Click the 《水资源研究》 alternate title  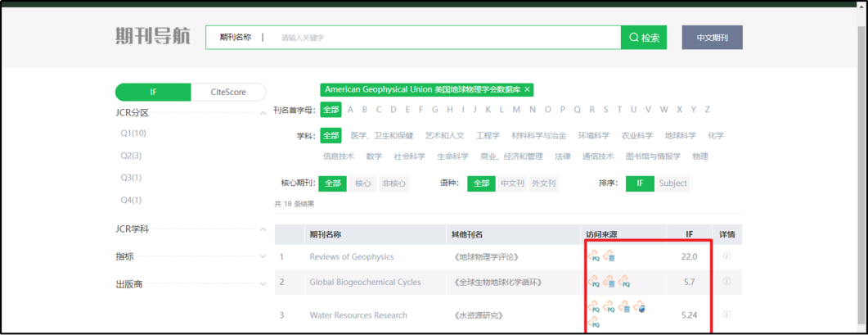[x=477, y=315]
